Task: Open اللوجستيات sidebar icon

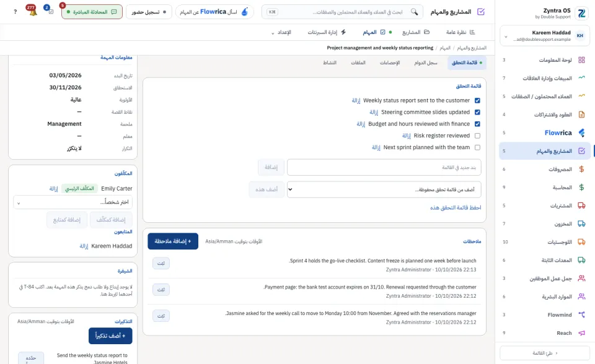Action: pos(581,242)
